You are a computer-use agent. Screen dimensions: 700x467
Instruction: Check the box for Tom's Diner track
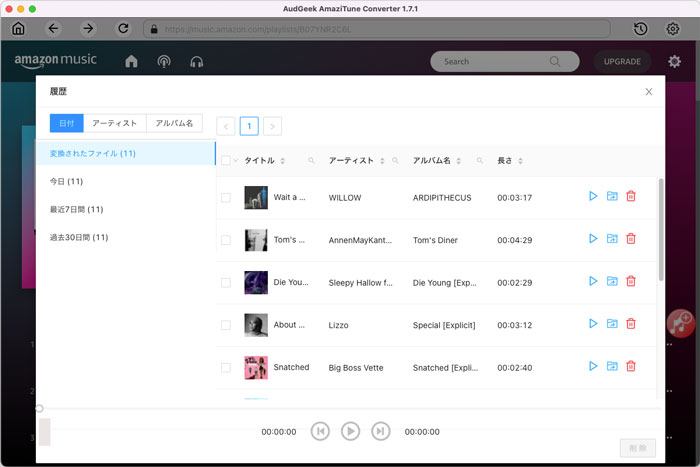pyautogui.click(x=226, y=240)
